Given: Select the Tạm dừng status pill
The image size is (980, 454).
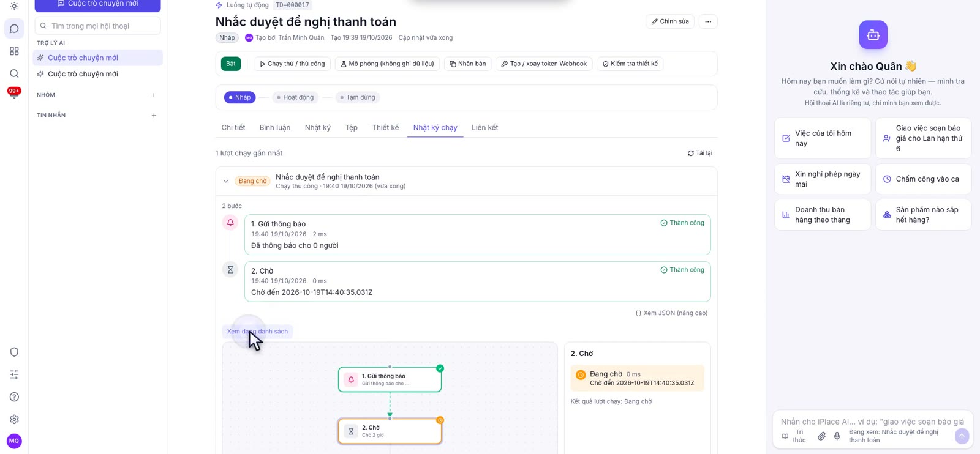Looking at the screenshot, I should (x=358, y=97).
